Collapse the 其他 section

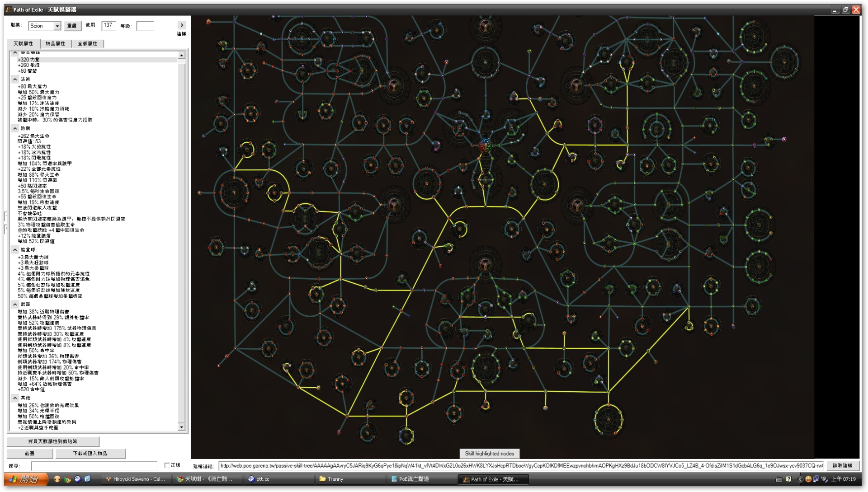(15, 398)
